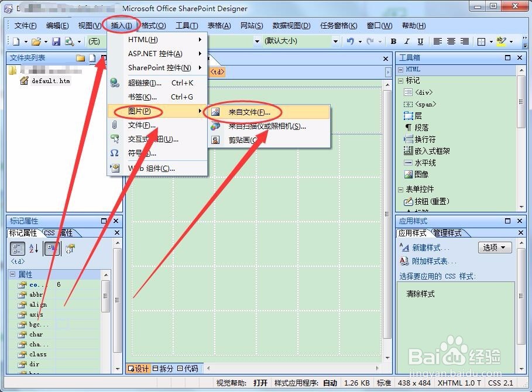This screenshot has width=532, height=392.
Task: Center-align text
Action: [451, 42]
